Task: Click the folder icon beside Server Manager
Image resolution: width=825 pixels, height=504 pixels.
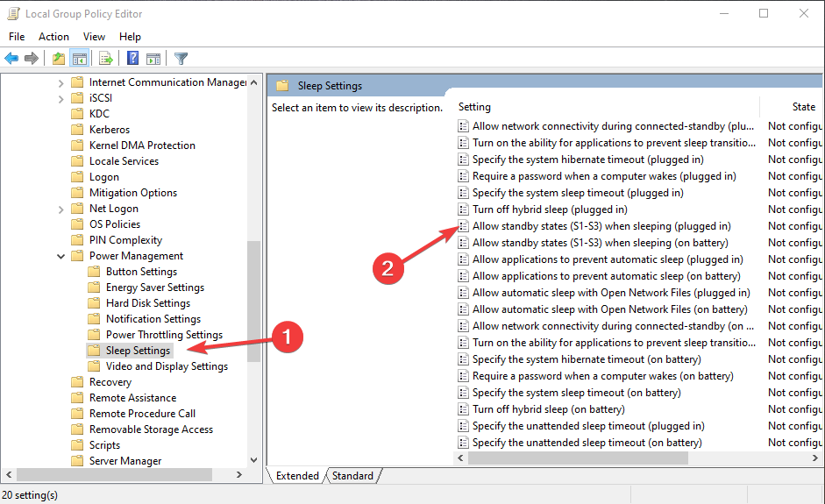Action: (x=77, y=461)
